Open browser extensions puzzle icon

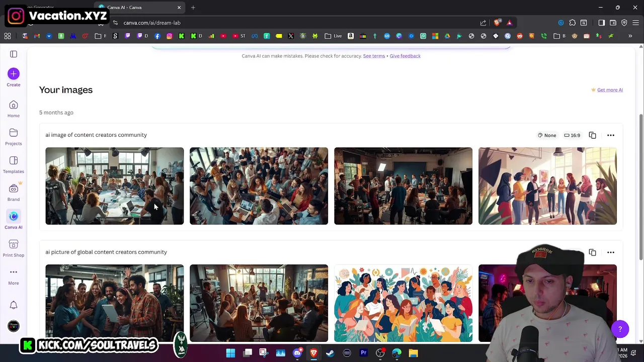tap(572, 23)
